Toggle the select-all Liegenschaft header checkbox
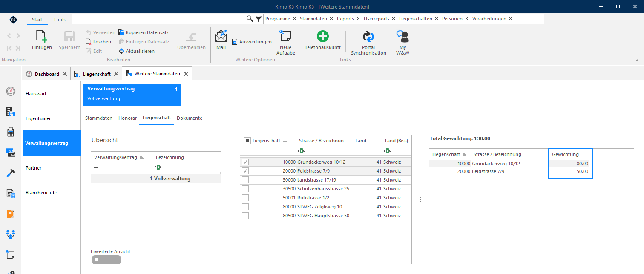The height and width of the screenshot is (274, 644). click(247, 141)
